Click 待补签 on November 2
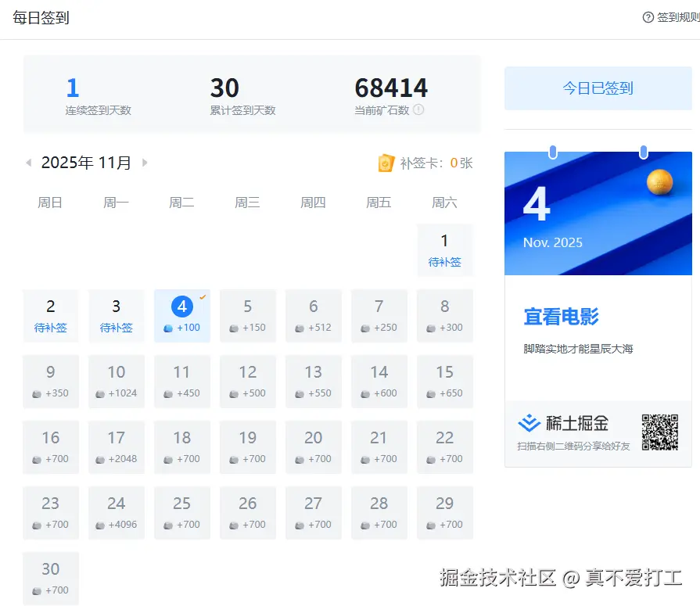The image size is (700, 606). [50, 328]
